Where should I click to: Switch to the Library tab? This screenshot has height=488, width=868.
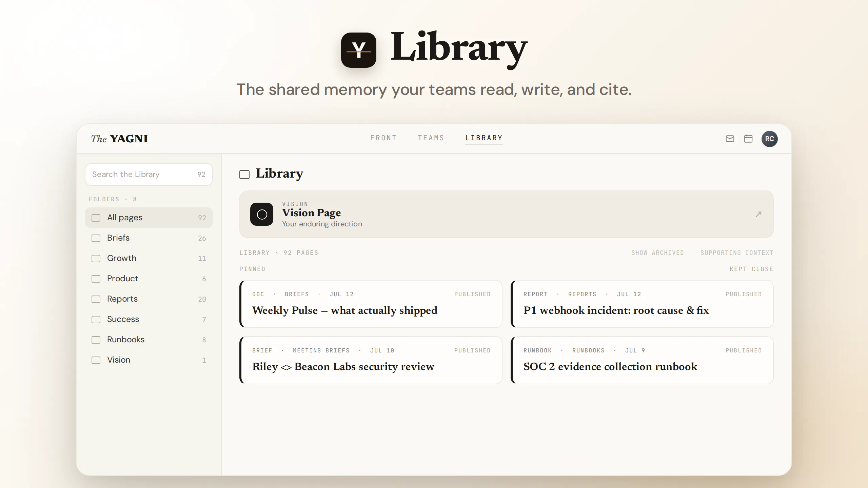(484, 138)
